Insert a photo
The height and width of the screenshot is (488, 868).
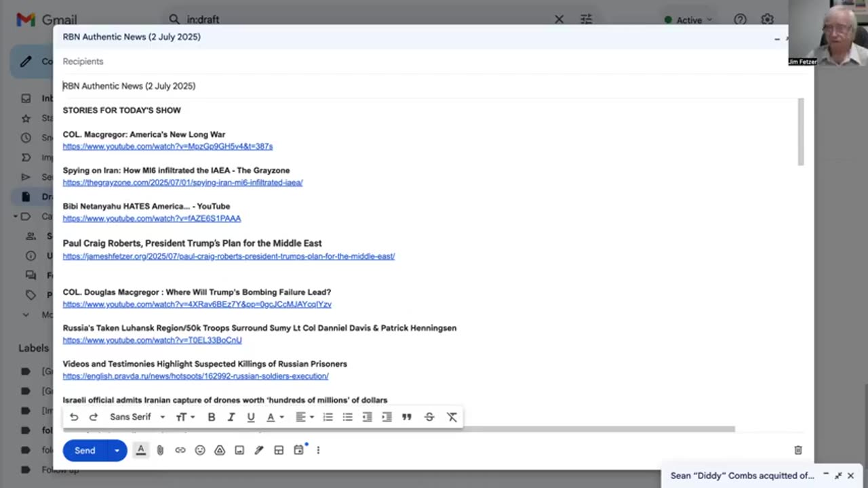(x=239, y=450)
